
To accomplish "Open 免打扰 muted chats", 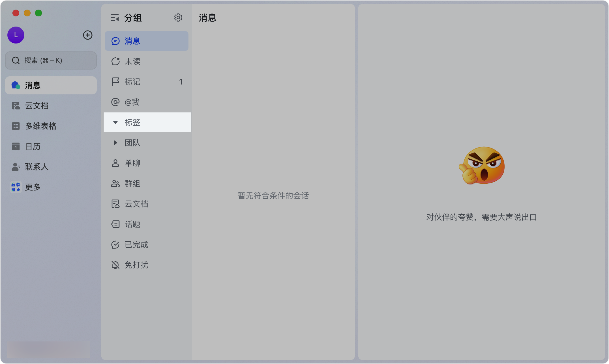I will (x=136, y=265).
